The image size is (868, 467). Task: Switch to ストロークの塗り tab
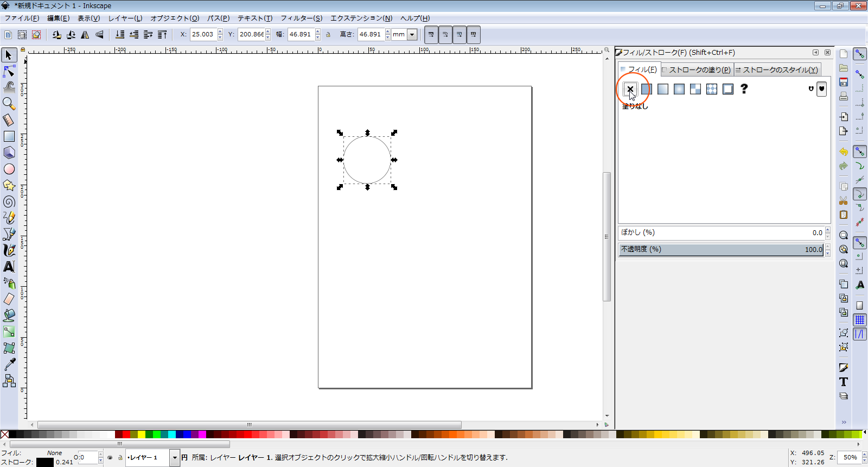pyautogui.click(x=699, y=70)
